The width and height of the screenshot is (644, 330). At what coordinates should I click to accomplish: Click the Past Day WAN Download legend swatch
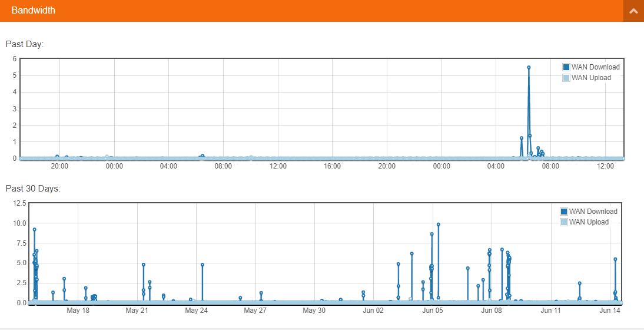pyautogui.click(x=566, y=67)
